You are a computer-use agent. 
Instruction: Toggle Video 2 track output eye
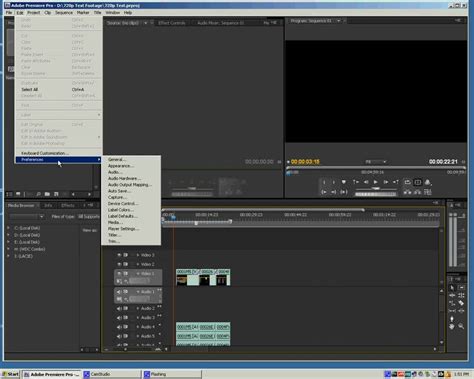[119, 264]
